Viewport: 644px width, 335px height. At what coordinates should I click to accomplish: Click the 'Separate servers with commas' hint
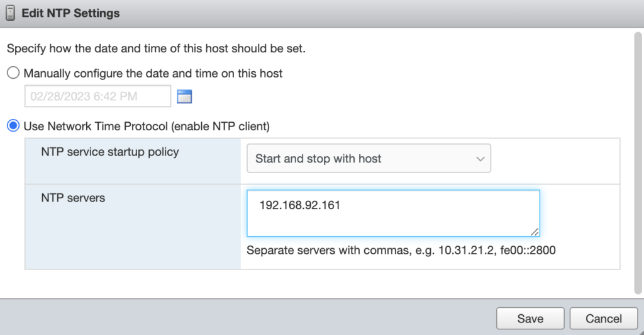(x=401, y=250)
